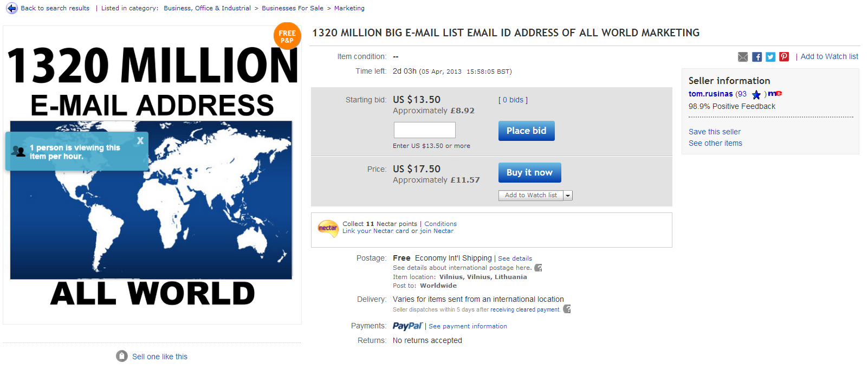This screenshot has width=868, height=369.
Task: Share the listing on Twitter
Action: point(770,57)
